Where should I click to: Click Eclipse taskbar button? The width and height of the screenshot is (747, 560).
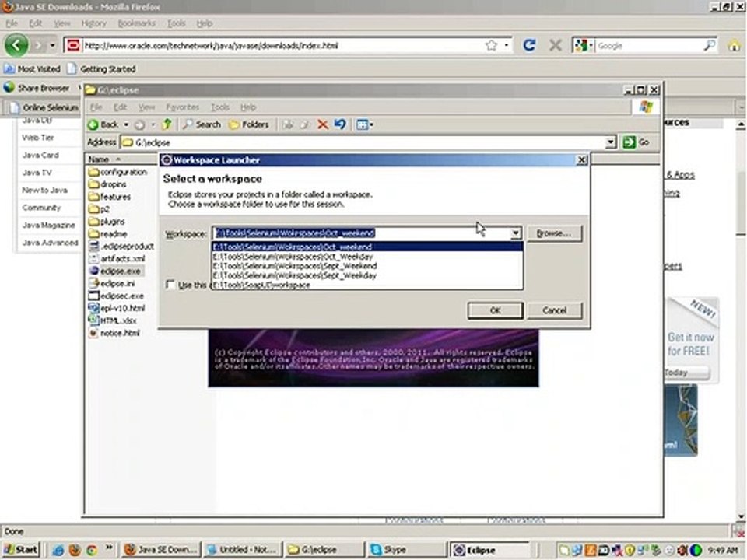[489, 550]
